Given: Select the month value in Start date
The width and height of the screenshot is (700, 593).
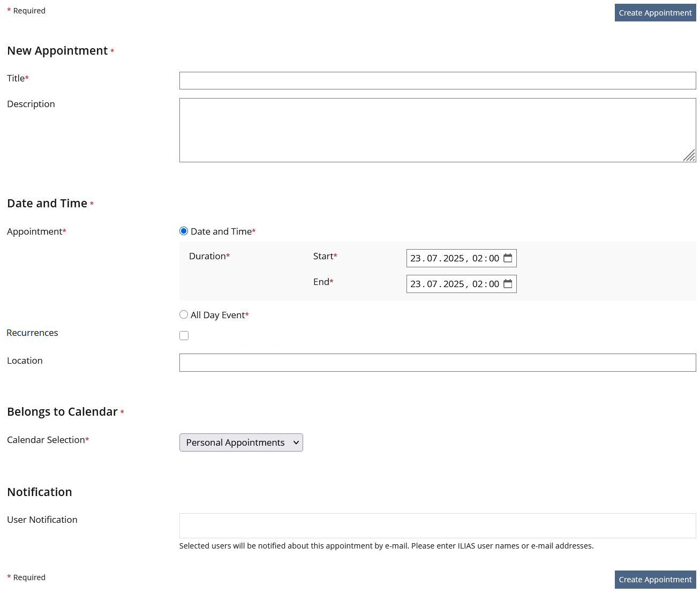Looking at the screenshot, I should tap(432, 258).
